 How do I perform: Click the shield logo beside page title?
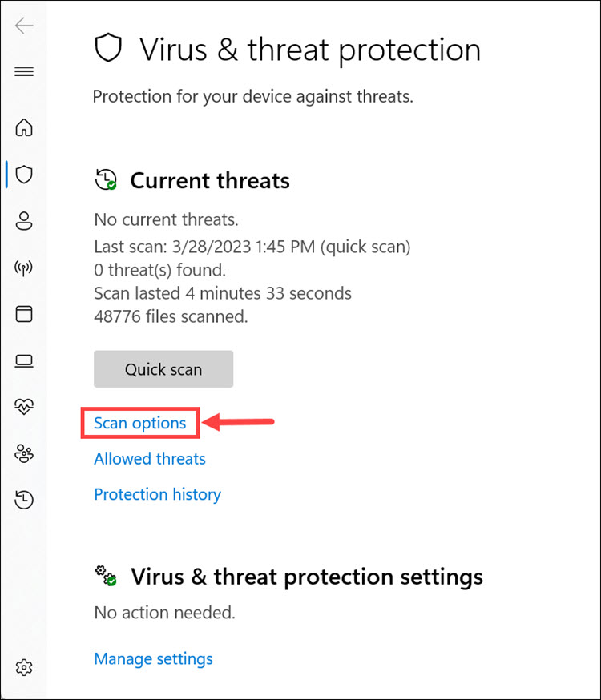108,48
